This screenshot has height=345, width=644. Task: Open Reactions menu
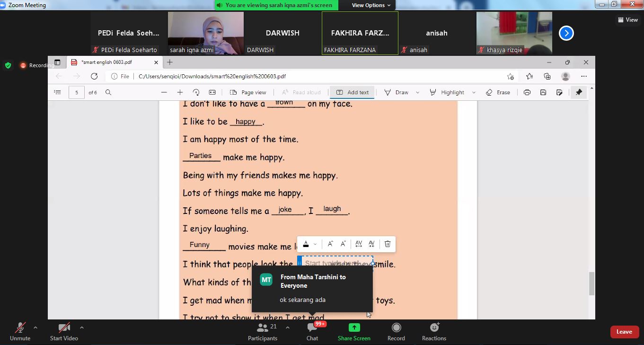point(434,331)
